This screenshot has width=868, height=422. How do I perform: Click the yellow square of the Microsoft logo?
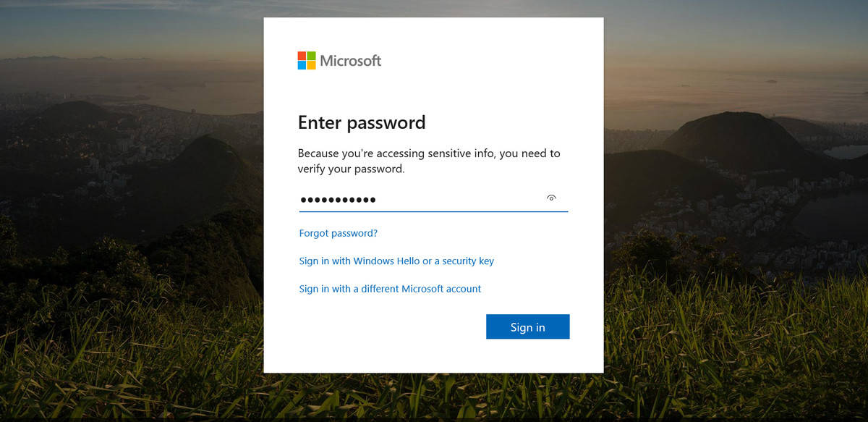(x=311, y=65)
